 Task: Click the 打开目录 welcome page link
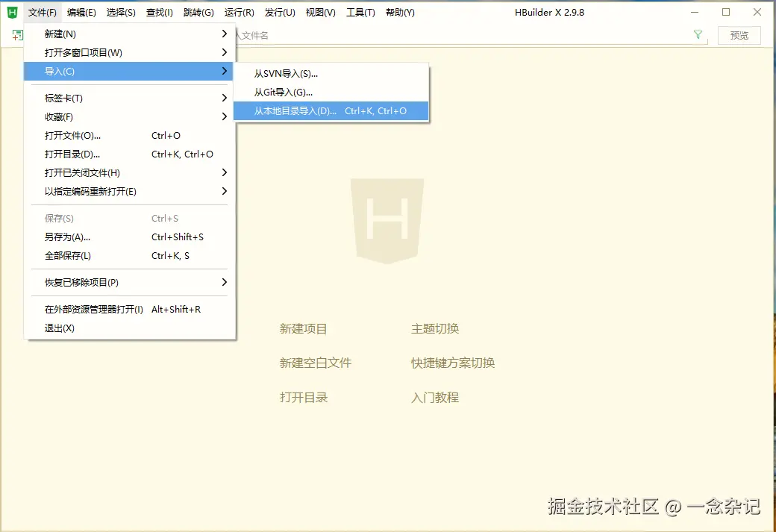[303, 398]
